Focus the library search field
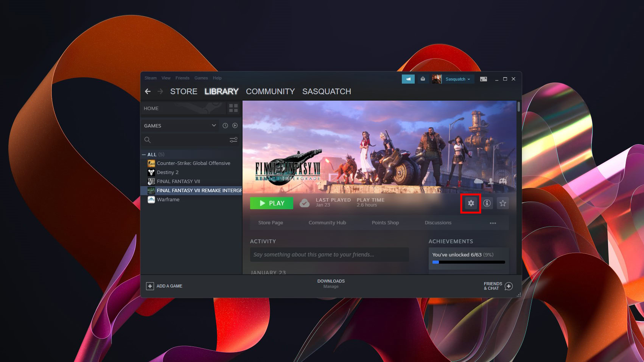Image resolution: width=644 pixels, height=362 pixels. pyautogui.click(x=191, y=140)
